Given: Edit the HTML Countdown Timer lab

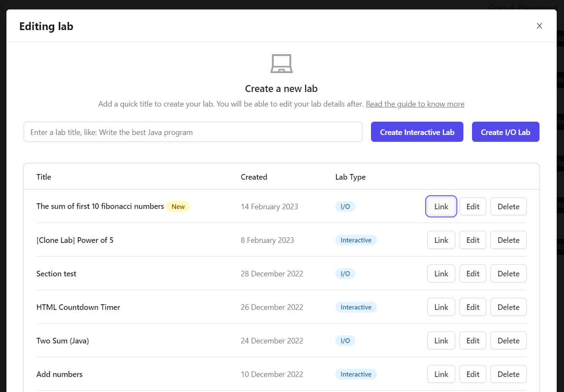Looking at the screenshot, I should tap(472, 307).
